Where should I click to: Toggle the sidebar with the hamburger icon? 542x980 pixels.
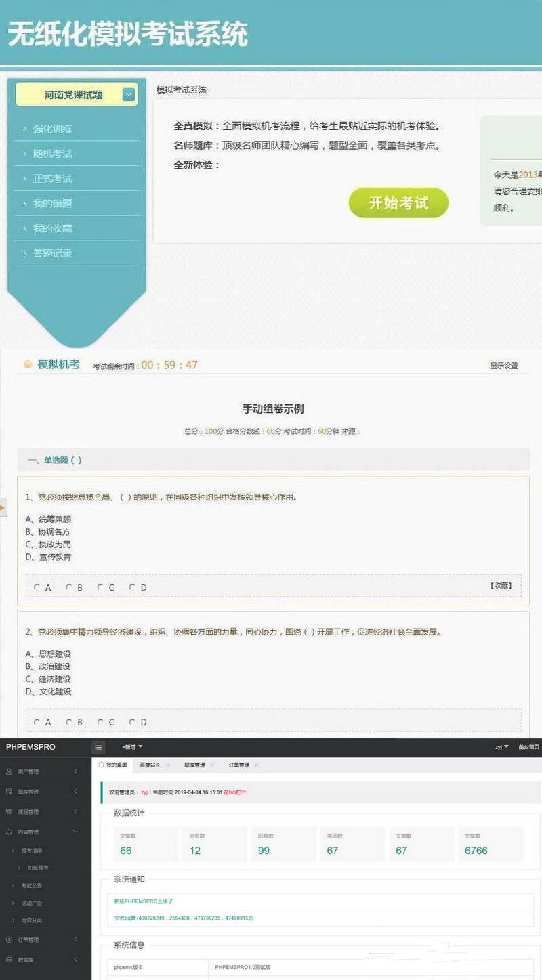(98, 747)
